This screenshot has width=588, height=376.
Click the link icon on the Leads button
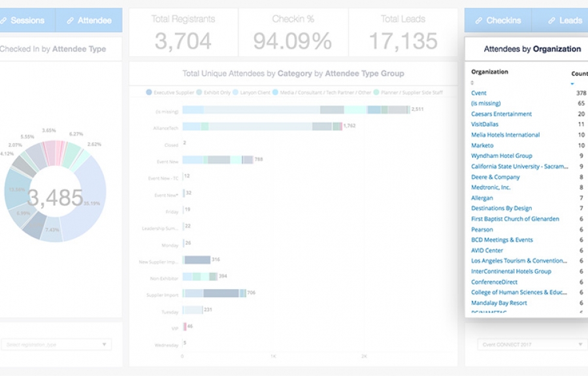coord(551,20)
